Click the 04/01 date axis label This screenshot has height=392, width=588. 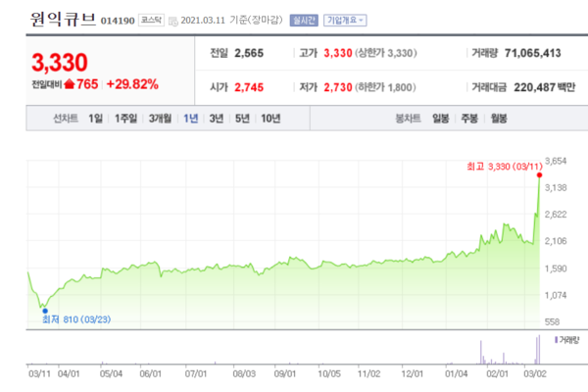point(69,374)
